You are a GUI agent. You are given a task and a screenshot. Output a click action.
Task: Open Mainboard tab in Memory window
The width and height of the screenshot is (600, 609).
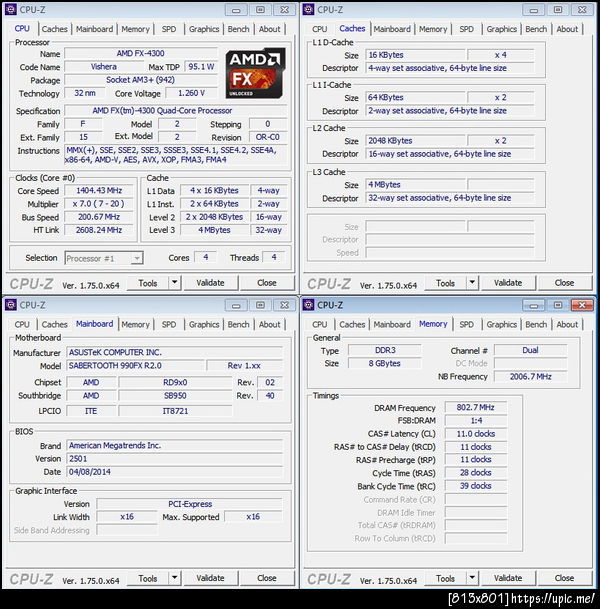point(392,324)
